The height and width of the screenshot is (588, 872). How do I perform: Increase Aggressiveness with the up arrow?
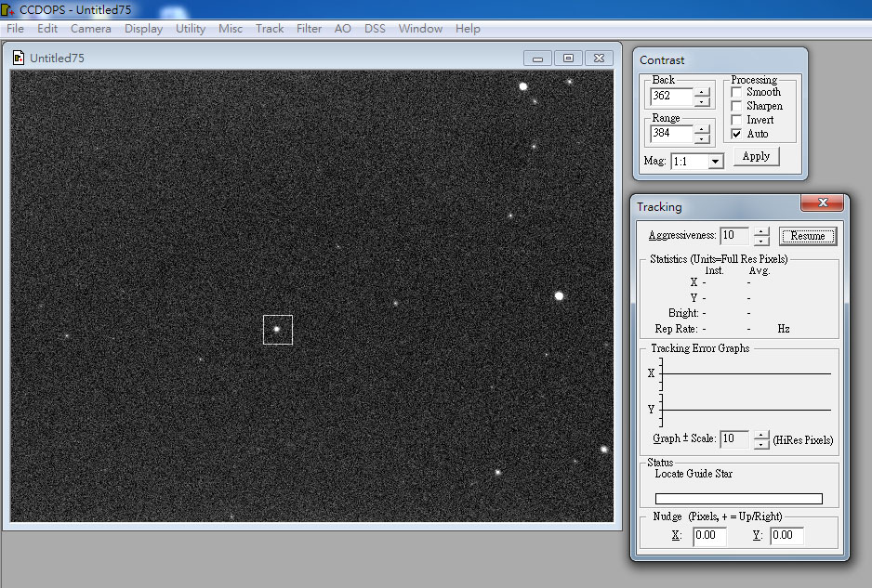[x=761, y=231]
